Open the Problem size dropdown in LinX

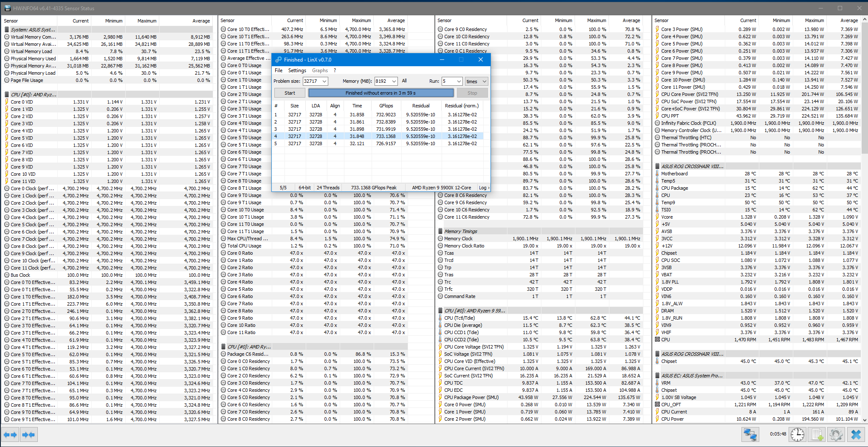[324, 81]
